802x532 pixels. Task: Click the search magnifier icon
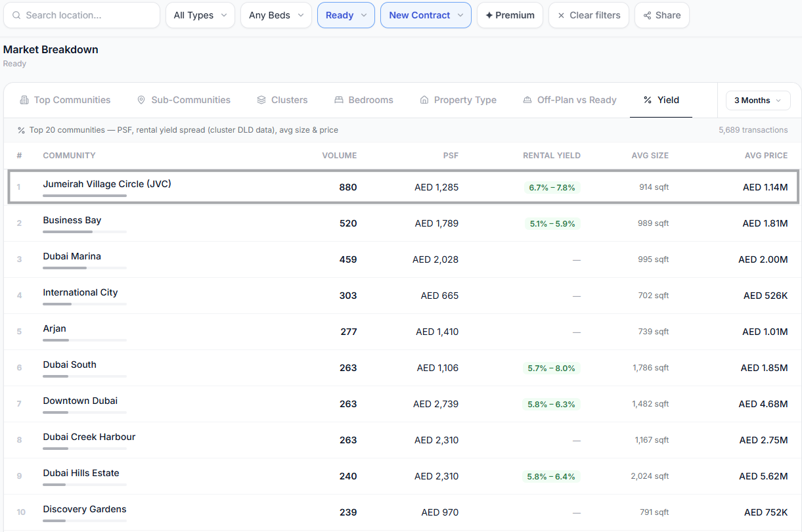[16, 15]
